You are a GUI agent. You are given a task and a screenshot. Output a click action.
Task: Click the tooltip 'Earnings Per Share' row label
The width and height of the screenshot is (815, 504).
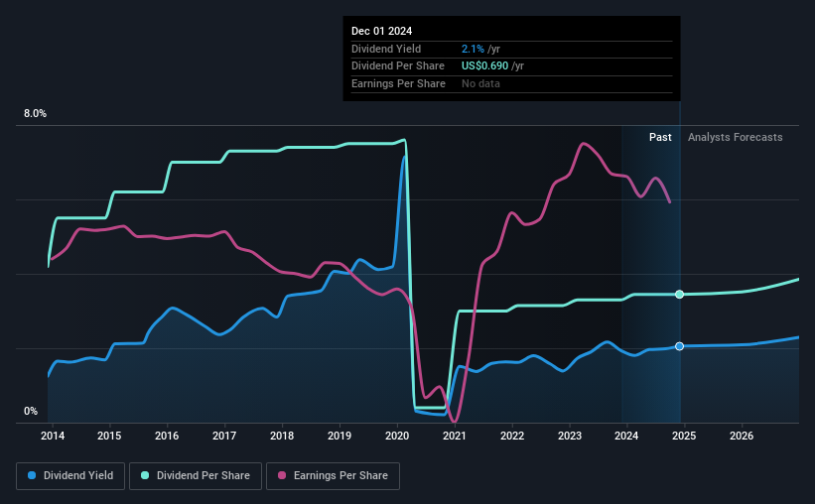(x=398, y=83)
